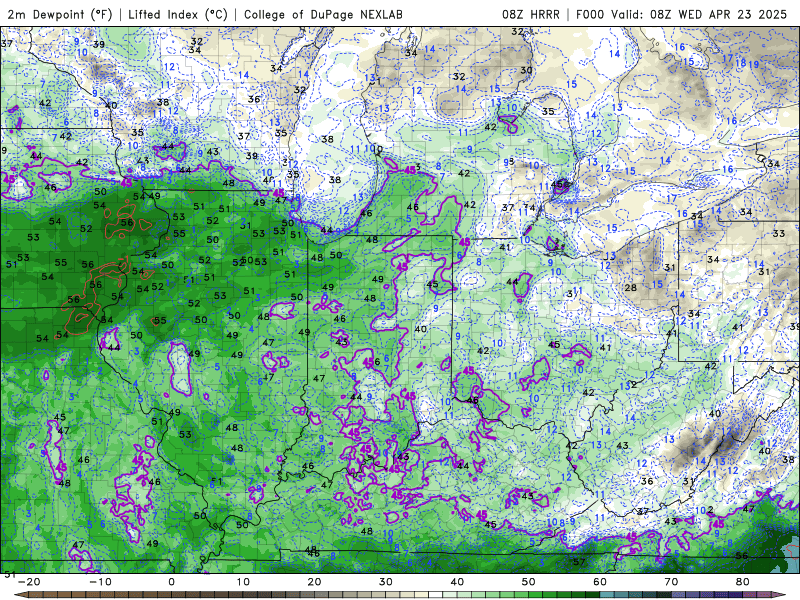This screenshot has width=800, height=600.
Task: Click 'College of DuPage NEXLAB' header text
Action: click(323, 14)
